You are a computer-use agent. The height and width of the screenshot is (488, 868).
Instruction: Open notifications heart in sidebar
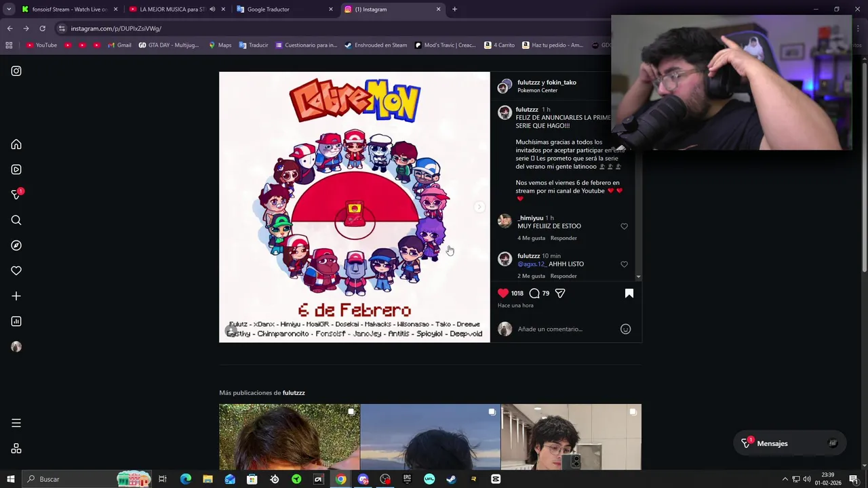click(16, 270)
